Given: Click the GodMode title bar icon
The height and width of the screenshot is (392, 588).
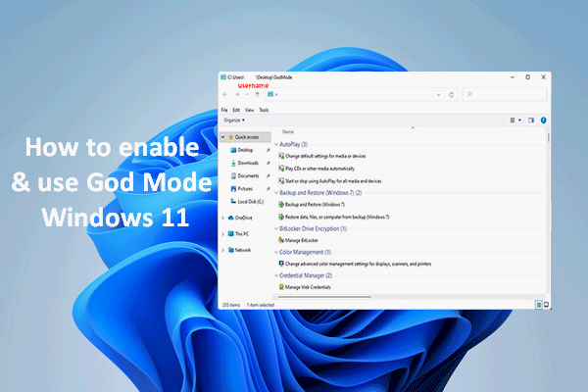Looking at the screenshot, I should pos(223,77).
